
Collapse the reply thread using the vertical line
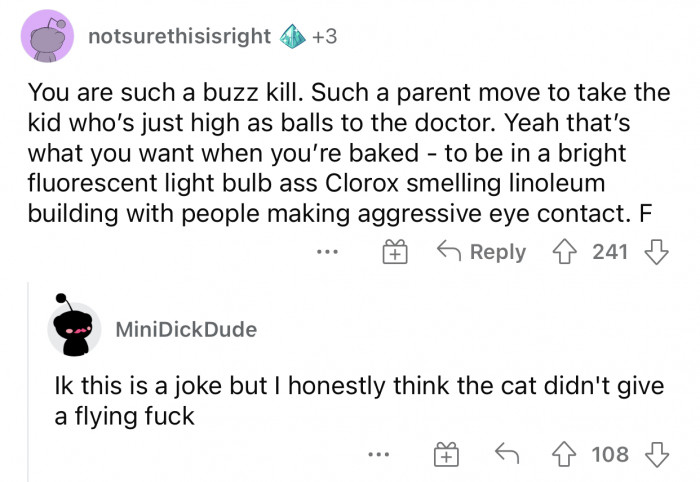[28, 380]
